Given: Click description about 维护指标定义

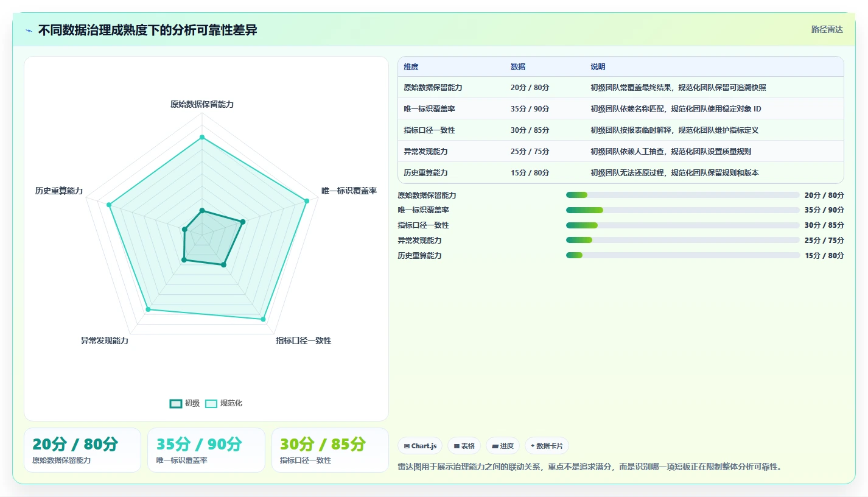Looking at the screenshot, I should pos(674,130).
